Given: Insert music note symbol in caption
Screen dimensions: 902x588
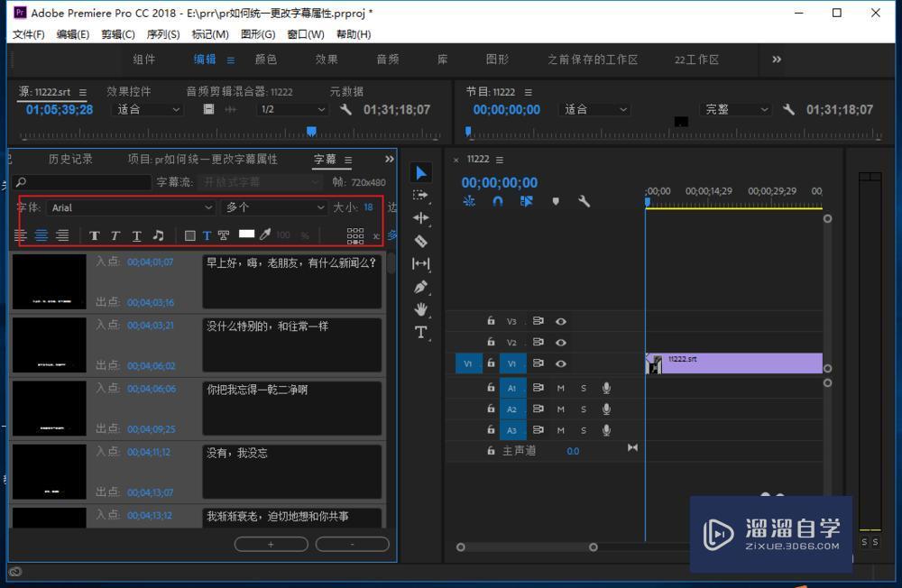Looking at the screenshot, I should (158, 234).
